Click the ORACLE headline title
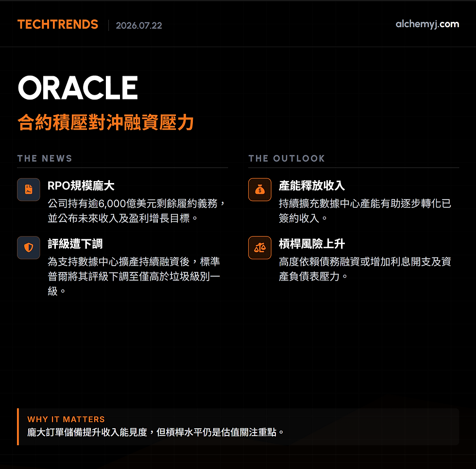 point(78,88)
